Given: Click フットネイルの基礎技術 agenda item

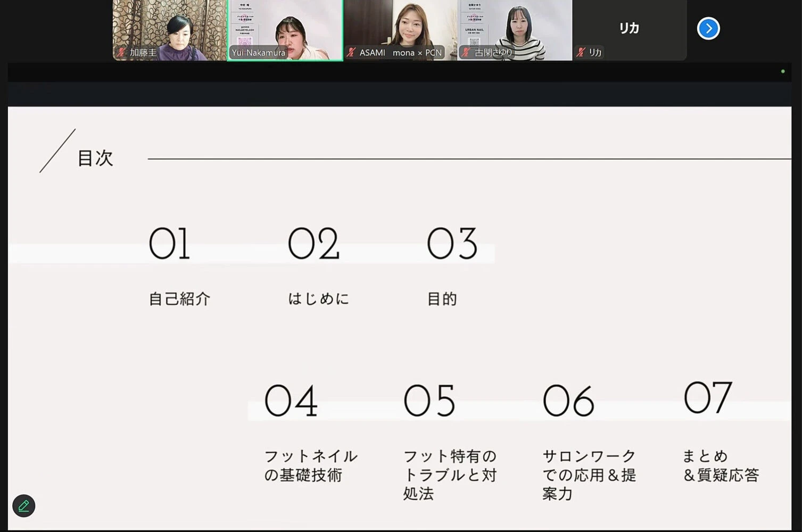Looking at the screenshot, I should pos(311,465).
